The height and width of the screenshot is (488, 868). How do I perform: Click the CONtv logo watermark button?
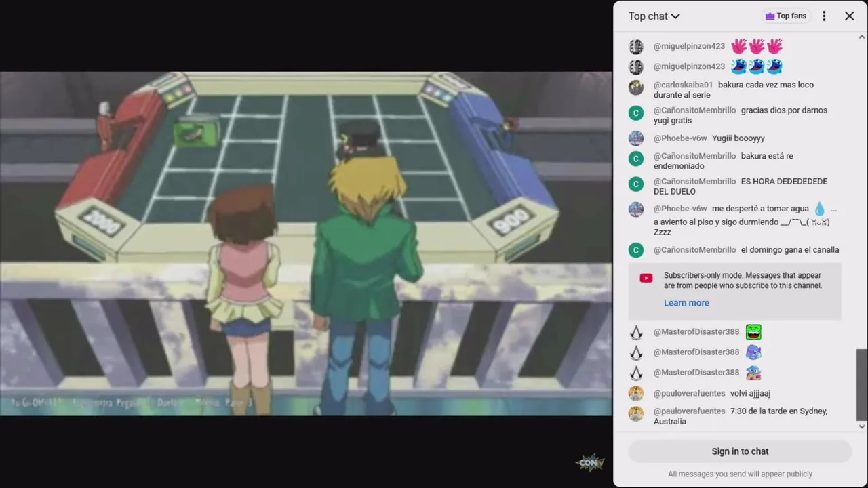[590, 463]
